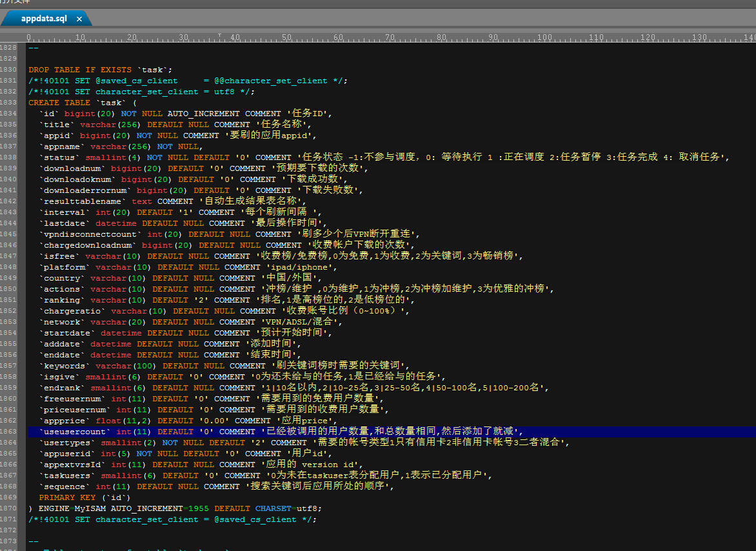Click the `keywords` varchar(100) line
Screen dimensions: 756x551
tap(224, 366)
